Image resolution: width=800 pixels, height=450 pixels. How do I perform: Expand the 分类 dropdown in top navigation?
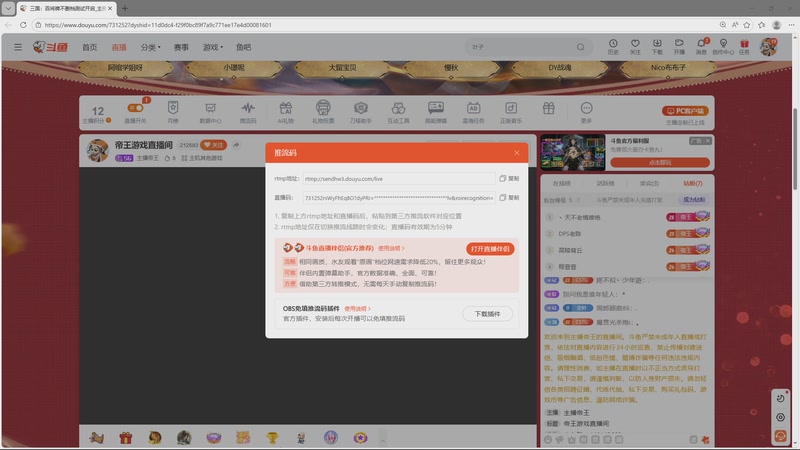[151, 47]
